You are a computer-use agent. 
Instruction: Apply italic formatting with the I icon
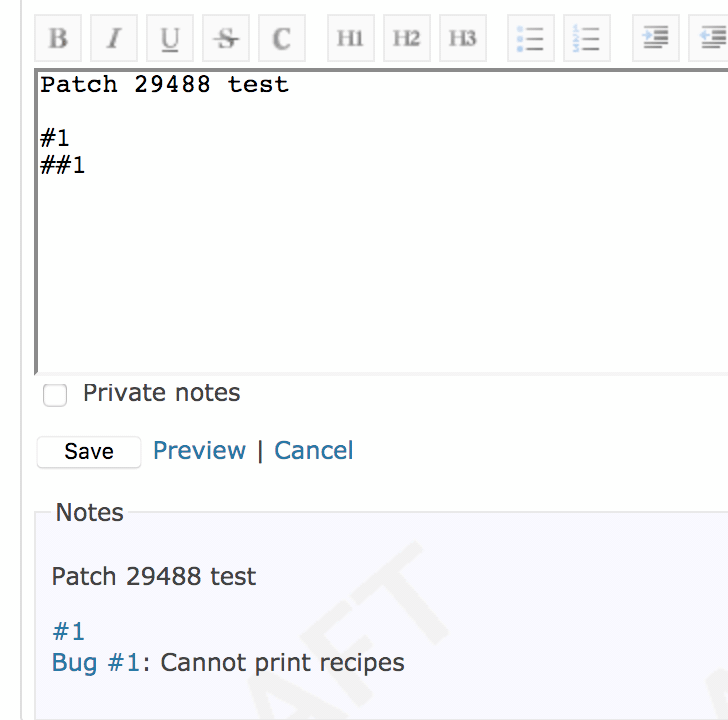[114, 38]
